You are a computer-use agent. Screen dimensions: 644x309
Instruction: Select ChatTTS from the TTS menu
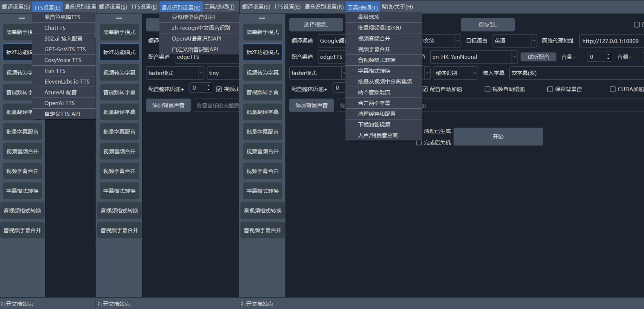pos(55,28)
